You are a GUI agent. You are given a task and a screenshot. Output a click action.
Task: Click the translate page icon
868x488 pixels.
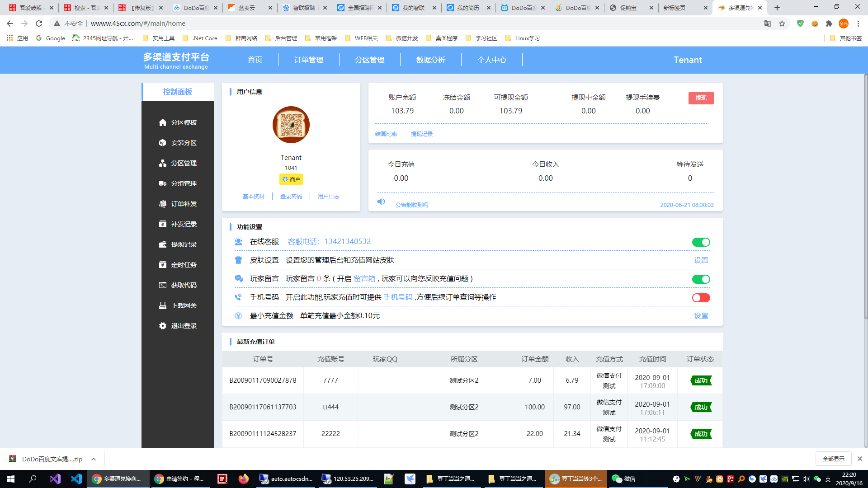pyautogui.click(x=768, y=23)
